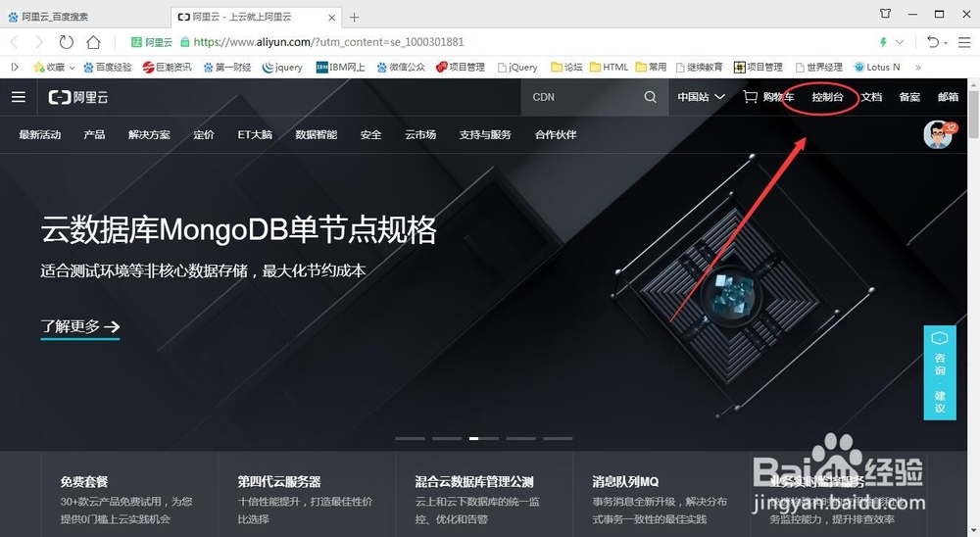980x537 pixels.
Task: Click the undo closed tab icon
Action: pos(933,42)
